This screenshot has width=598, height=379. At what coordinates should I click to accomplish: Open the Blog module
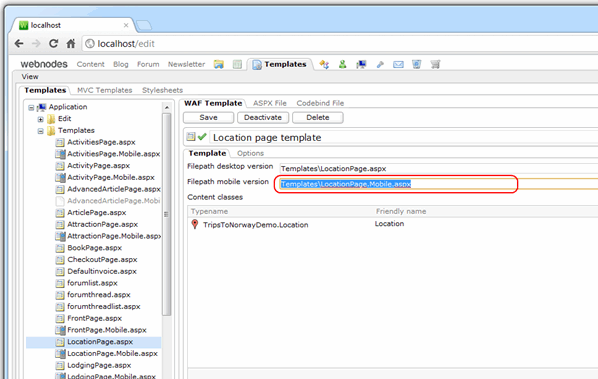point(121,64)
